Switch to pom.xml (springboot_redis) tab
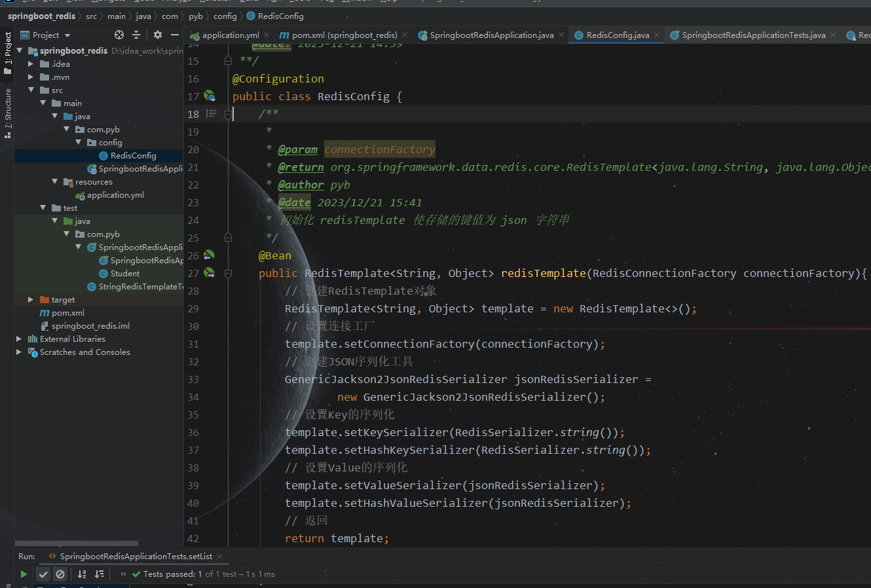 [x=344, y=35]
